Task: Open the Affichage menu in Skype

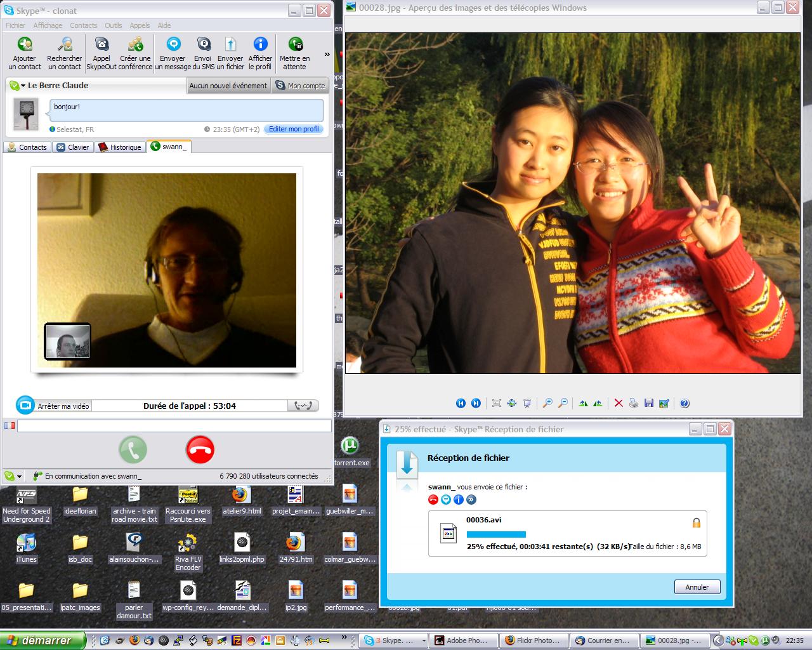Action: tap(48, 25)
